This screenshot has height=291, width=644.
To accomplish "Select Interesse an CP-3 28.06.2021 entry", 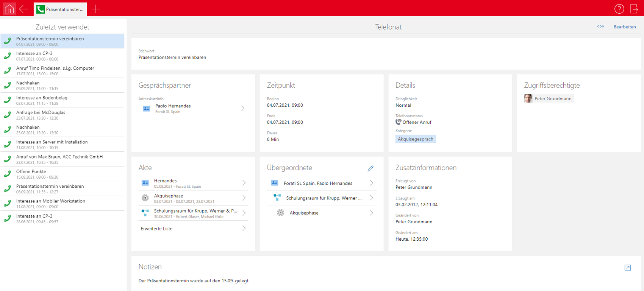I will tap(63, 218).
